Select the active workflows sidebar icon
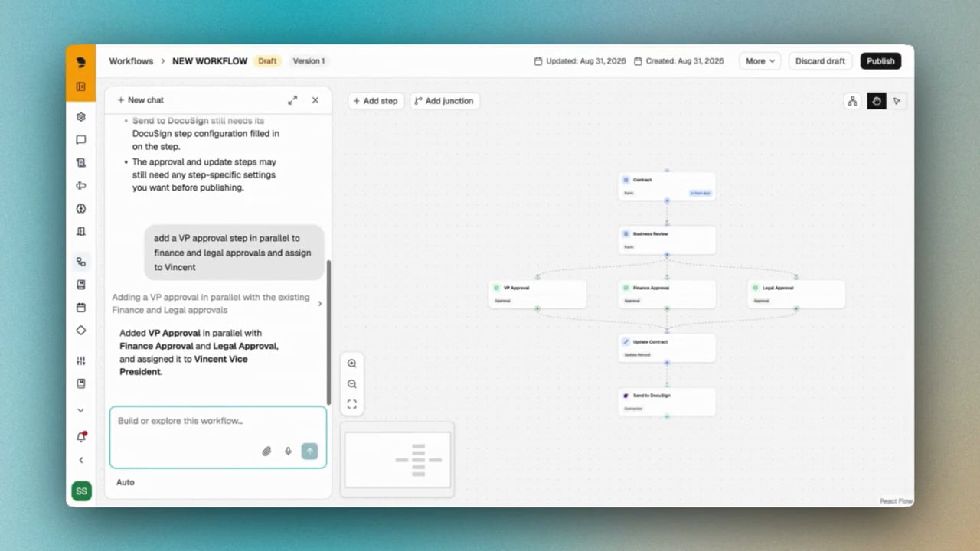The width and height of the screenshot is (980, 551). click(80, 262)
